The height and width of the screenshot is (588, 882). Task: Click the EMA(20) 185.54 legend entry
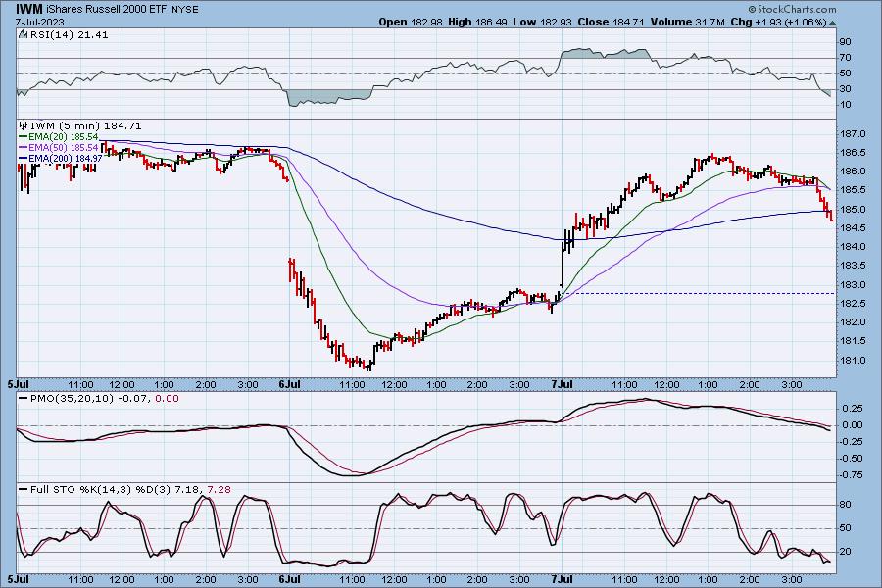click(x=63, y=137)
